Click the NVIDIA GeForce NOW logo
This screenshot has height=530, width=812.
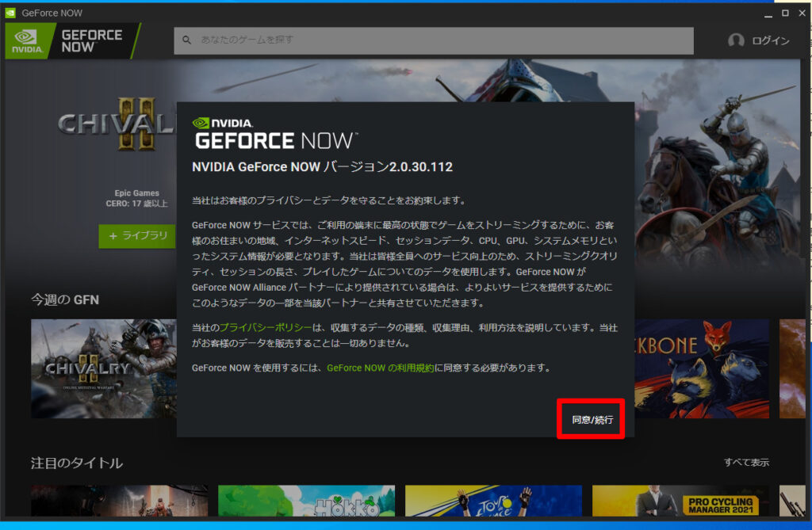click(71, 41)
